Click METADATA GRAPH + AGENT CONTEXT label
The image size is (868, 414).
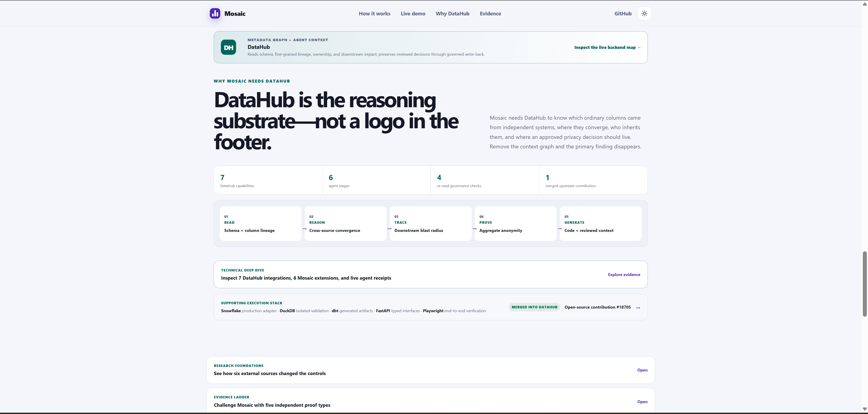287,40
